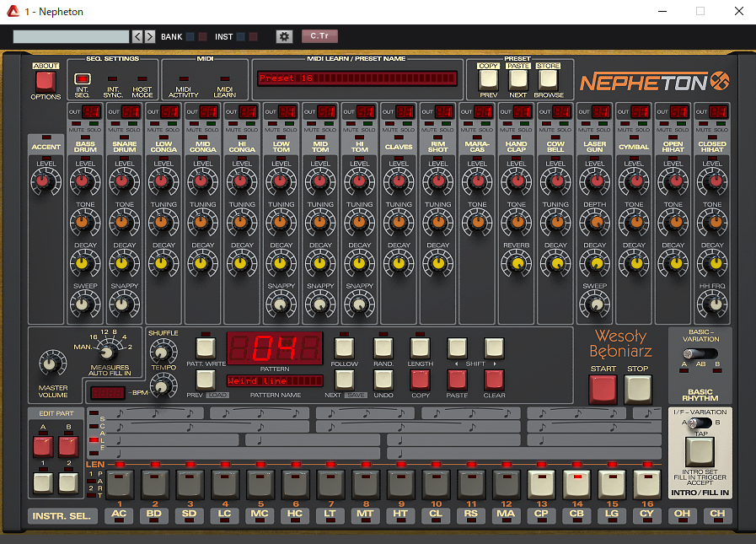Open the Closed Hihat OUT selector
This screenshot has width=756, height=544.
tap(718, 112)
